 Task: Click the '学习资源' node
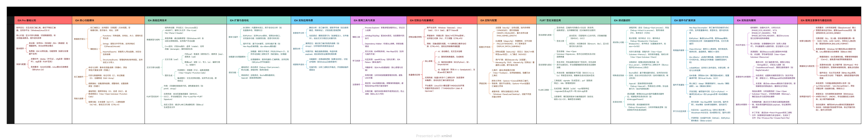tap(356, 61)
